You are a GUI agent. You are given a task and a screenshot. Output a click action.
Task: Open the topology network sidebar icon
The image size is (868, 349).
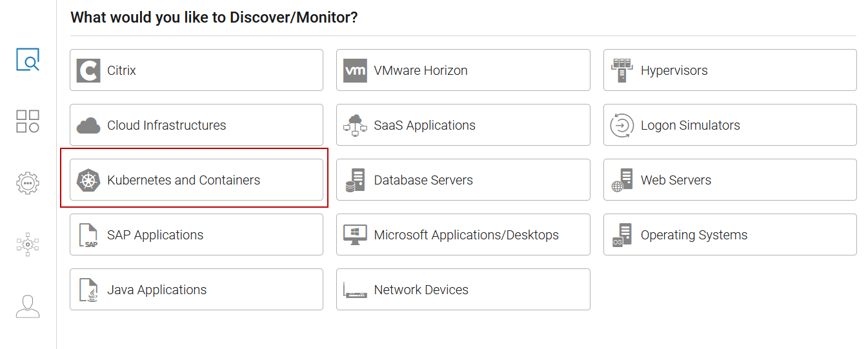[28, 244]
